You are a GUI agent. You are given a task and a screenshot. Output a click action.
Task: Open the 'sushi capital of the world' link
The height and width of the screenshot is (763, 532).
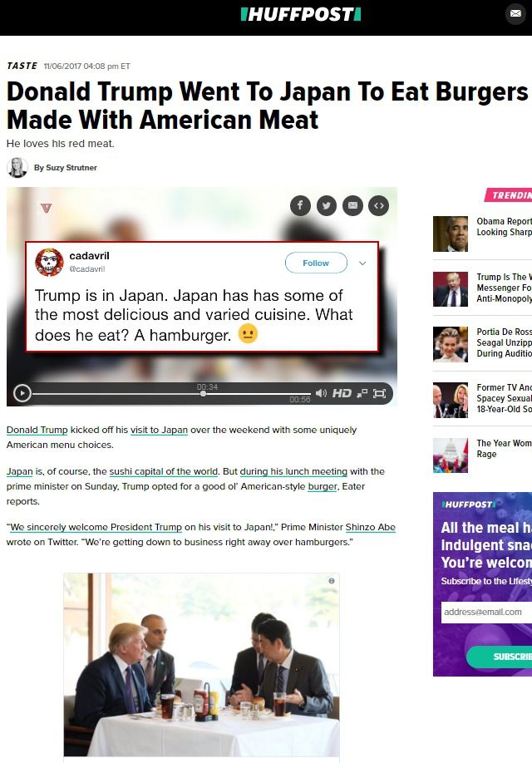[x=164, y=471]
